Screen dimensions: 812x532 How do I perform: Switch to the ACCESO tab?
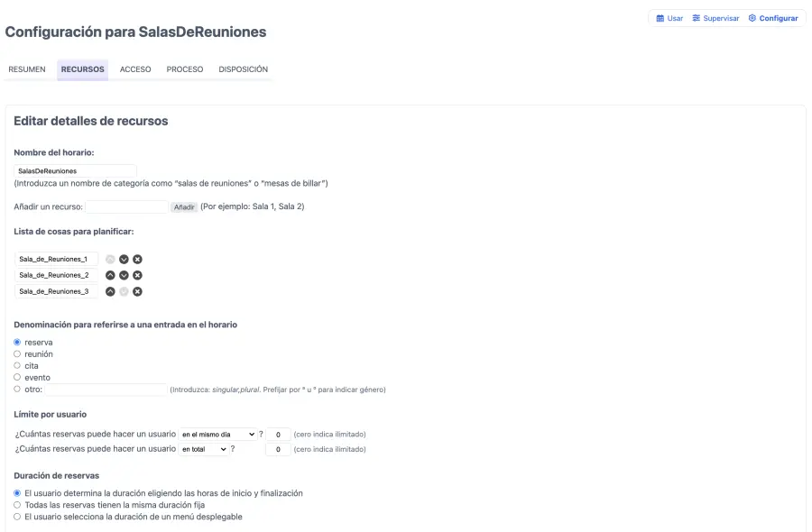(135, 69)
